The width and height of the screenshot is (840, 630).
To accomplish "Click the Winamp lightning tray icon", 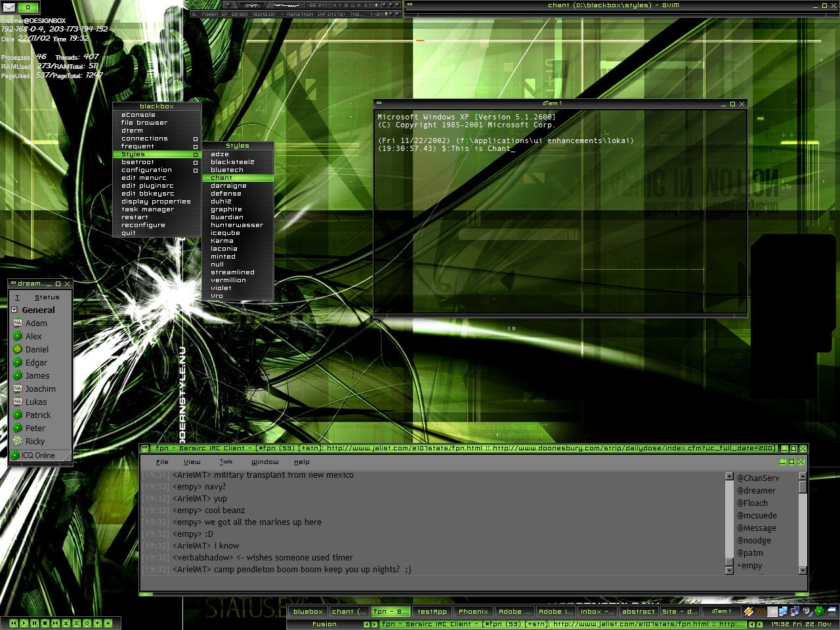I will click(x=748, y=612).
